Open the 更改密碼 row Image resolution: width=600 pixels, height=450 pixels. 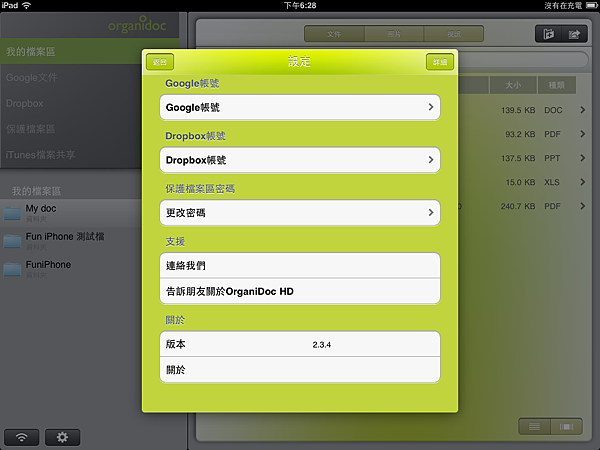pyautogui.click(x=300, y=213)
